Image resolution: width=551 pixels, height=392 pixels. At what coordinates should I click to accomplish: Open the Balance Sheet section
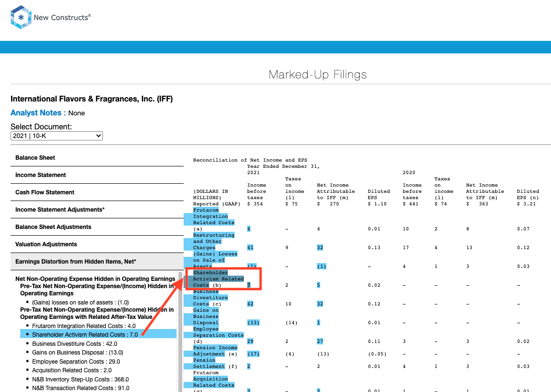click(x=97, y=158)
